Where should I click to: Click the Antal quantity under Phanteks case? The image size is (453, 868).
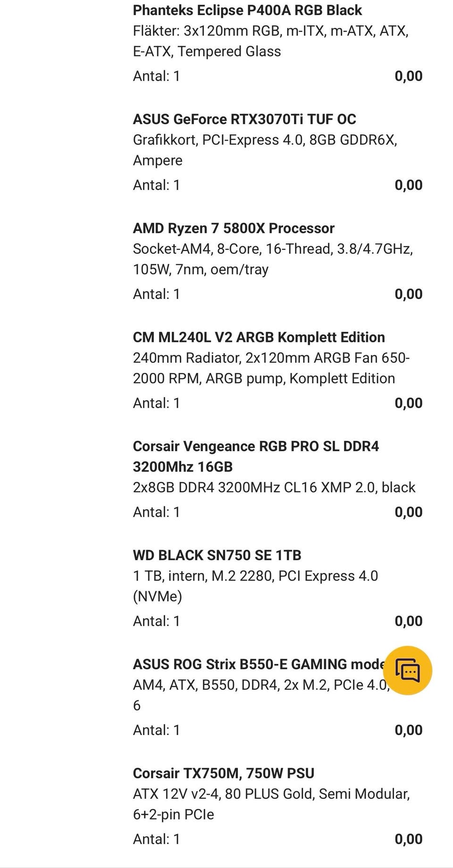(x=157, y=76)
